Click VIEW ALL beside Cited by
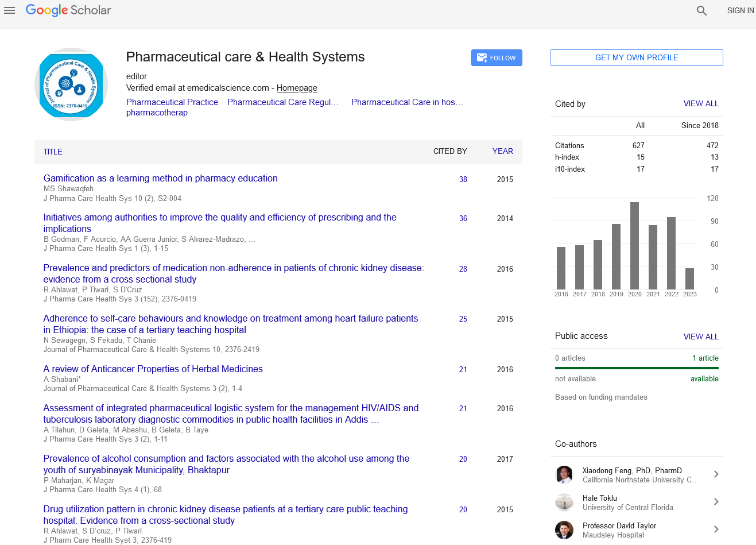This screenshot has height=545, width=756. (x=701, y=103)
